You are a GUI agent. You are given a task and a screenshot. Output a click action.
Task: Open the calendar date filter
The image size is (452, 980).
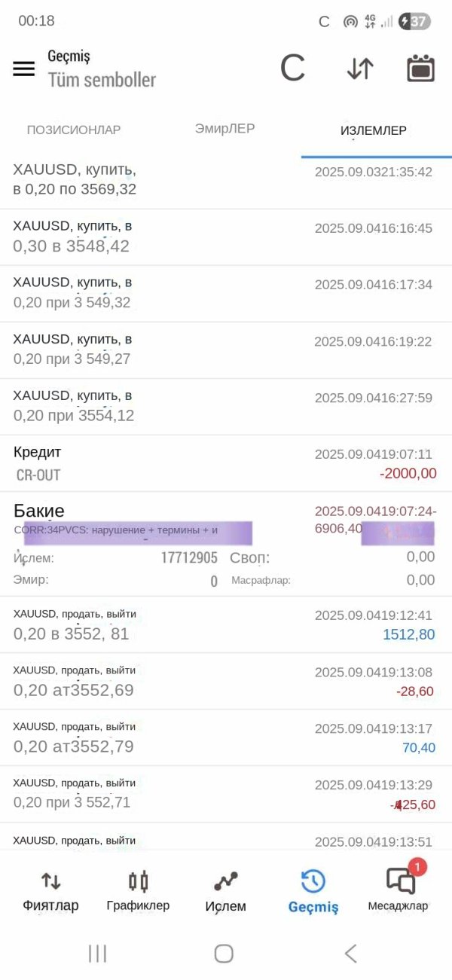click(420, 69)
